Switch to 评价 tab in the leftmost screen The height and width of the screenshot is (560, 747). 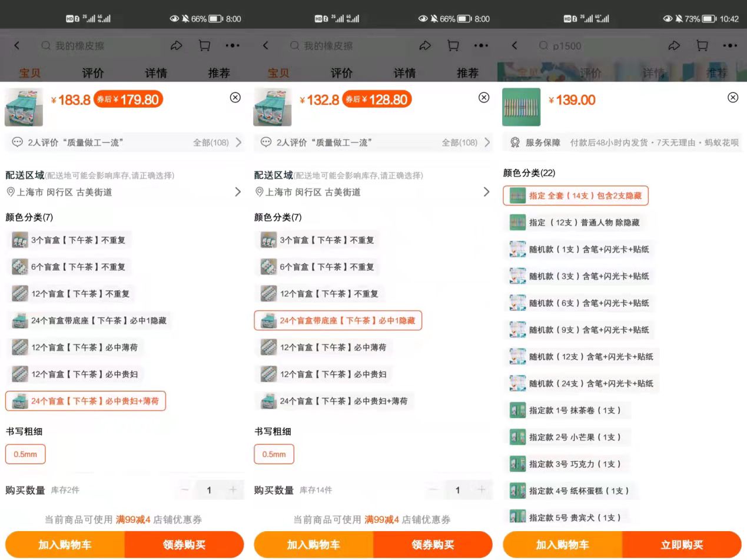point(93,73)
